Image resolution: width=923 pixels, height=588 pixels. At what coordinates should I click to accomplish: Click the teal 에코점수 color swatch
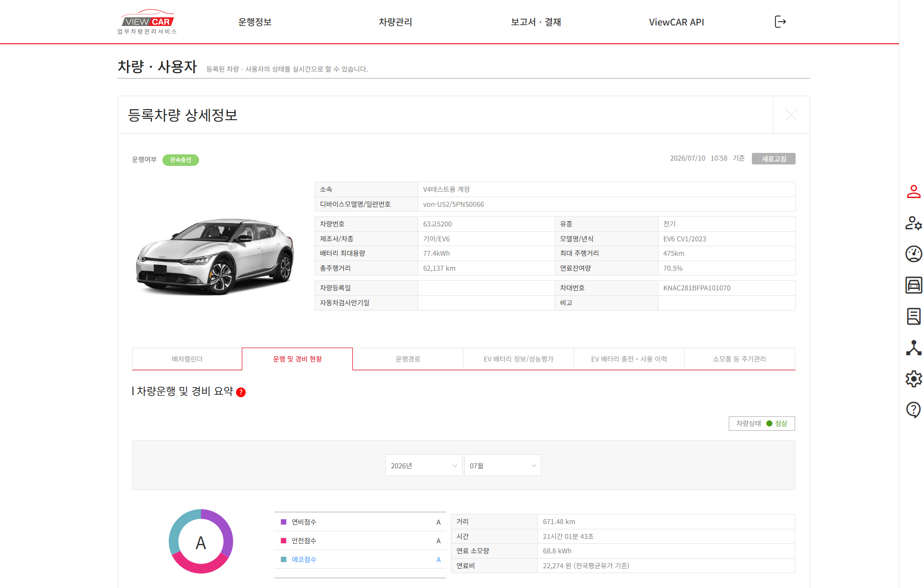tap(284, 560)
